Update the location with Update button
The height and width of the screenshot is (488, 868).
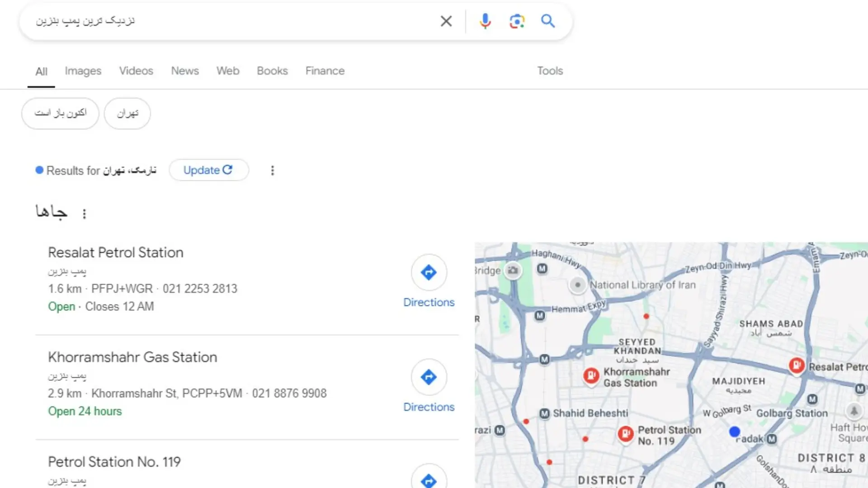[208, 170]
